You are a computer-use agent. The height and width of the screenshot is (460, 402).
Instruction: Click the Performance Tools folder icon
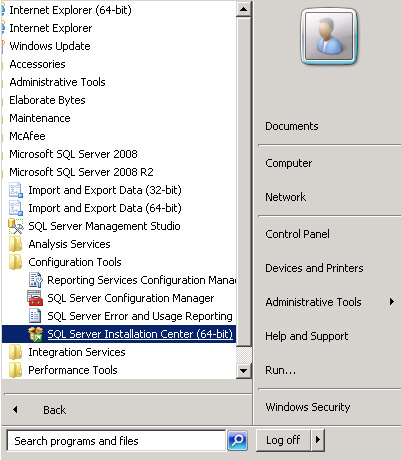15,370
